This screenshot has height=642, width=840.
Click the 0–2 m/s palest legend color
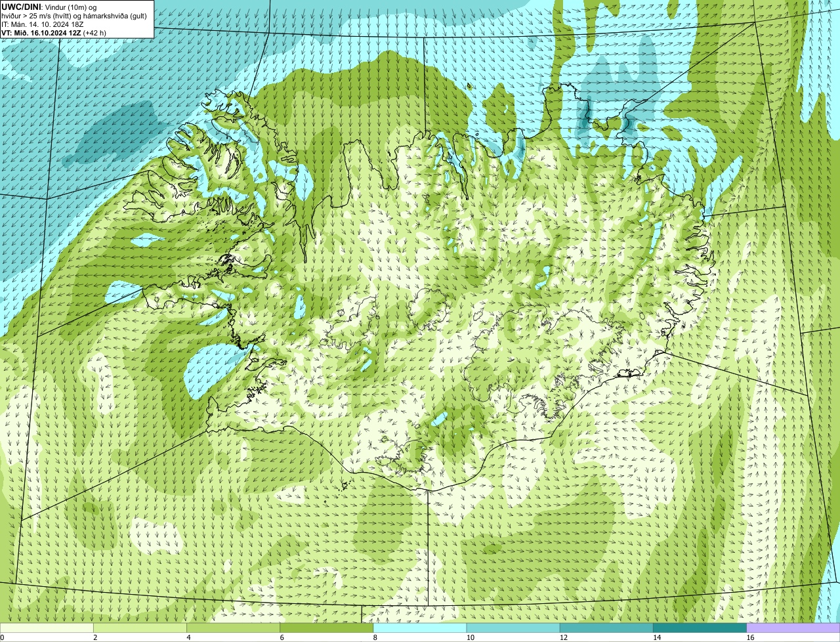(47, 628)
